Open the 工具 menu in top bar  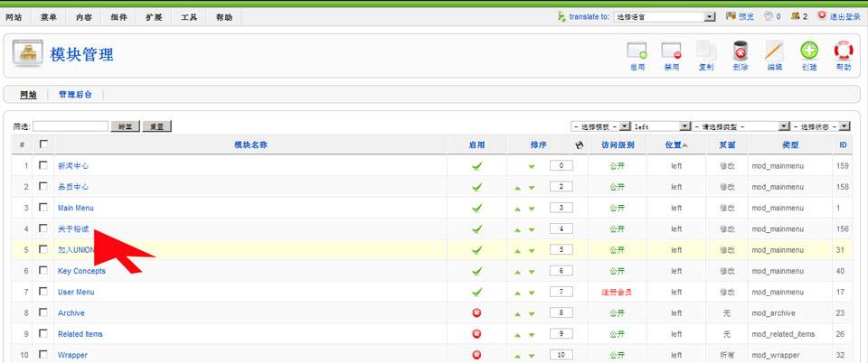[189, 17]
